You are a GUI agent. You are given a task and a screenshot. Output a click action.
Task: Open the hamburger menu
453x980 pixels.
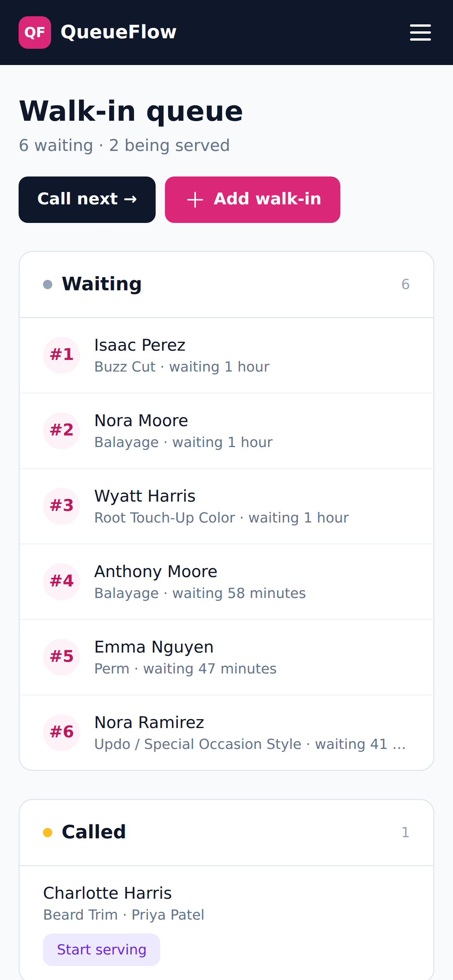click(420, 33)
